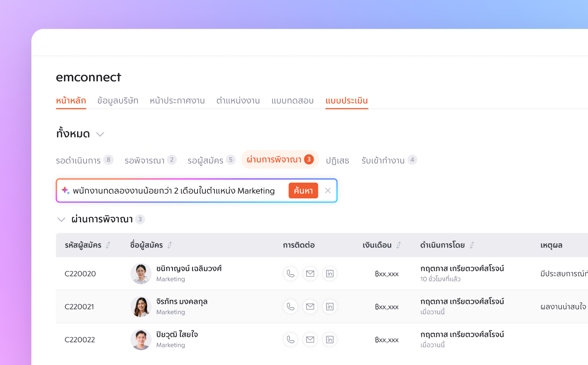Sort by ชื่อผู้สมัคร column arrow icon

[170, 245]
